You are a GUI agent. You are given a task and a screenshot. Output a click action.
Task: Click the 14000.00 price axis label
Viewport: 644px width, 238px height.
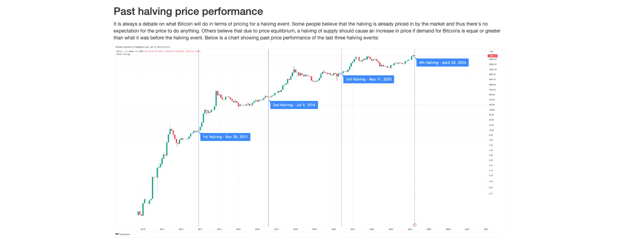click(493, 70)
